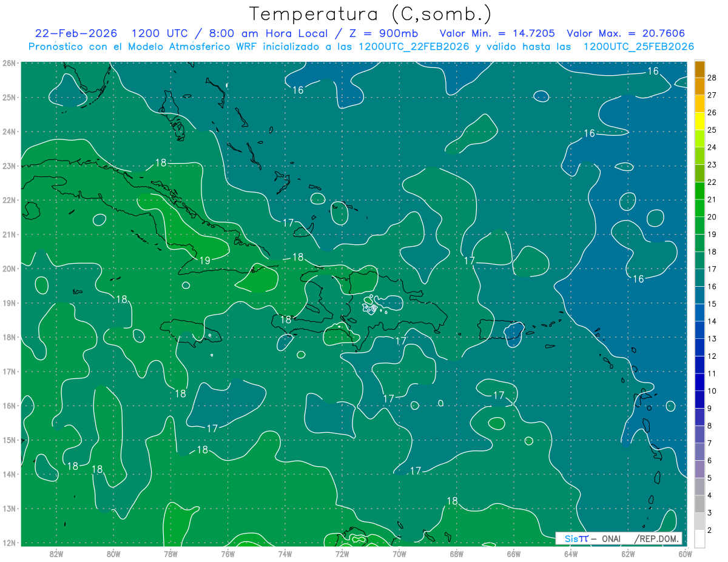Click longitude axis label "78W"
This screenshot has width=728, height=562.
[170, 553]
